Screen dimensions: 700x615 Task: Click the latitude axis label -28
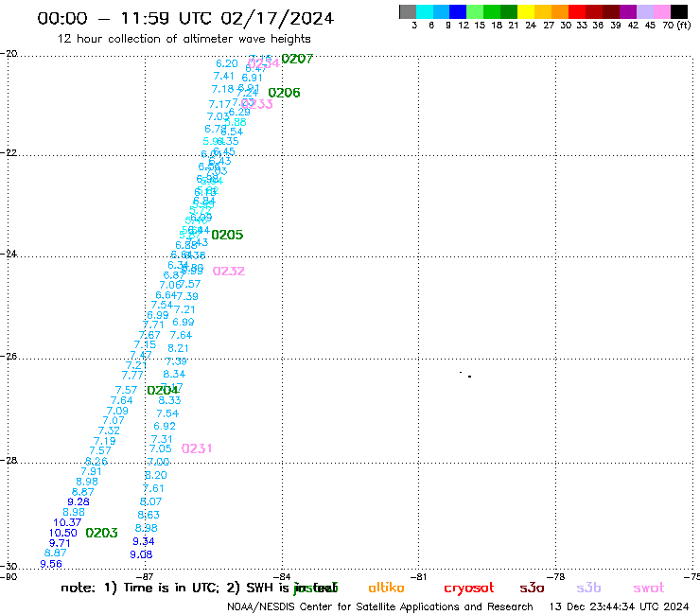click(9, 461)
